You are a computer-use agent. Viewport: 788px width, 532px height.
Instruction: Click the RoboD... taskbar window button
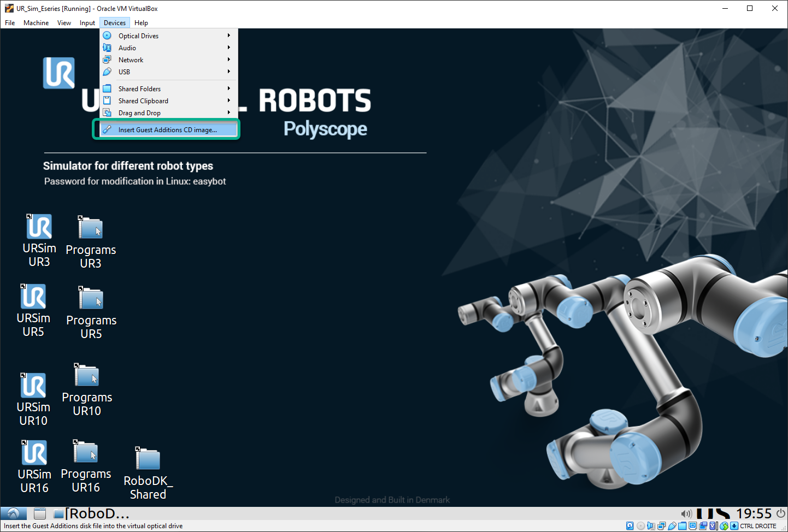[92, 513]
